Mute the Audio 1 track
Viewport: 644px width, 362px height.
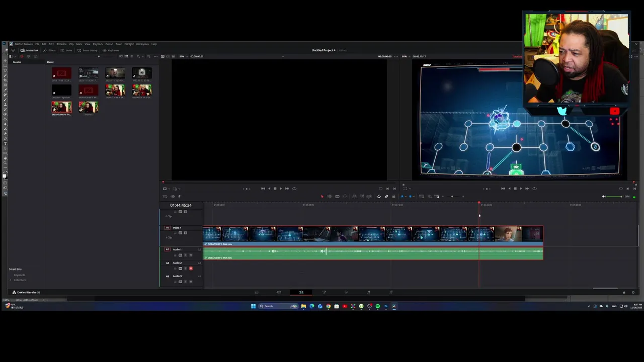pos(191,255)
